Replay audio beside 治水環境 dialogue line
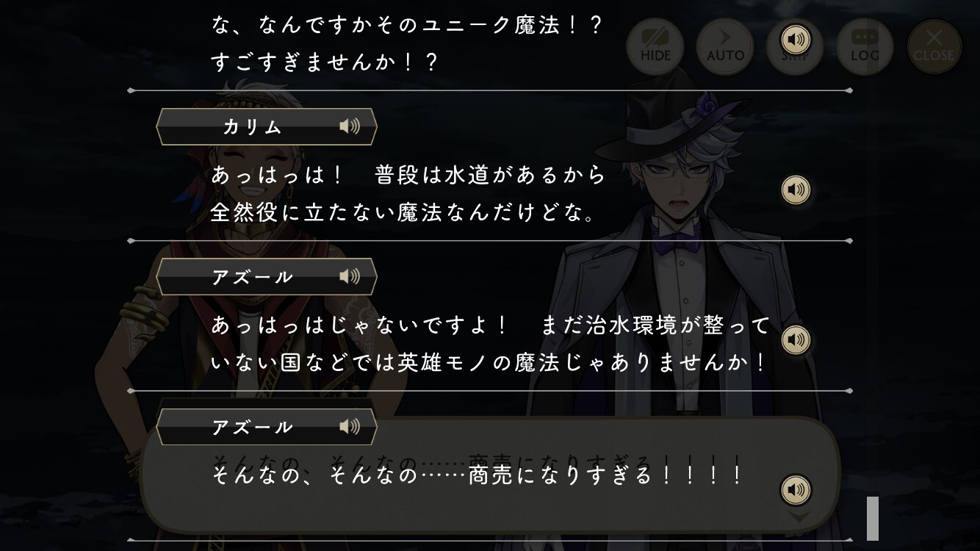 (x=796, y=340)
